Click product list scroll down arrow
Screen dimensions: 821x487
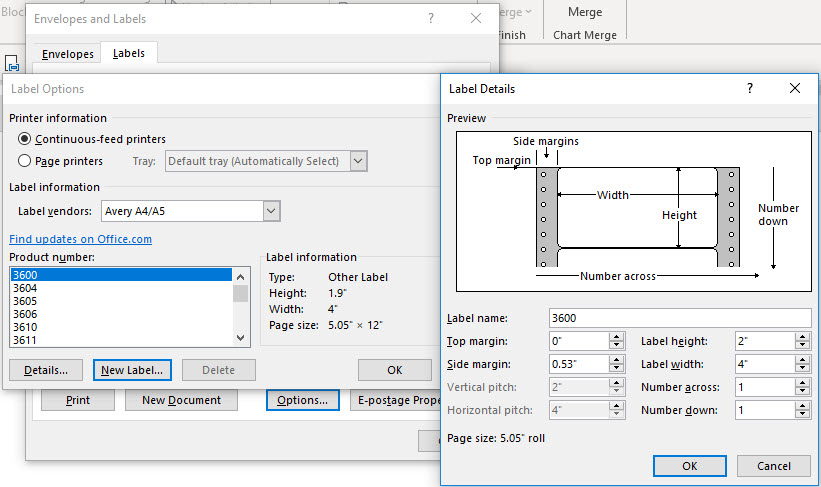coord(240,338)
